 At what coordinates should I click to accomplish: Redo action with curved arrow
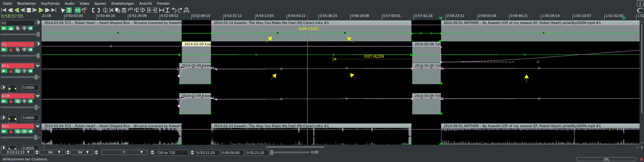[180, 10]
